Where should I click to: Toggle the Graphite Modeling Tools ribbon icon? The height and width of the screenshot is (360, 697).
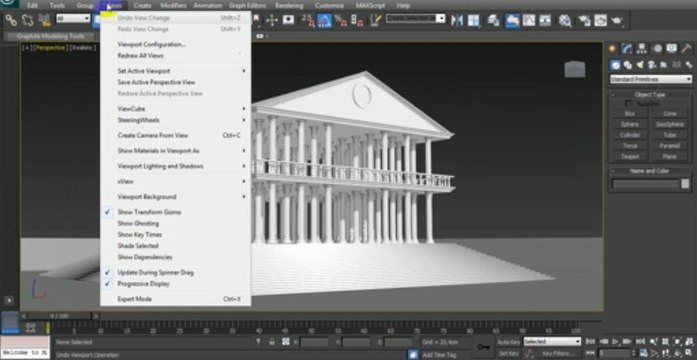513,20
